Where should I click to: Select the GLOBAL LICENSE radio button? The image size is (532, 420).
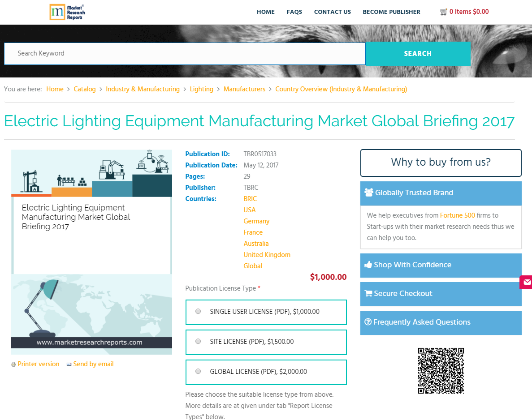pyautogui.click(x=198, y=371)
